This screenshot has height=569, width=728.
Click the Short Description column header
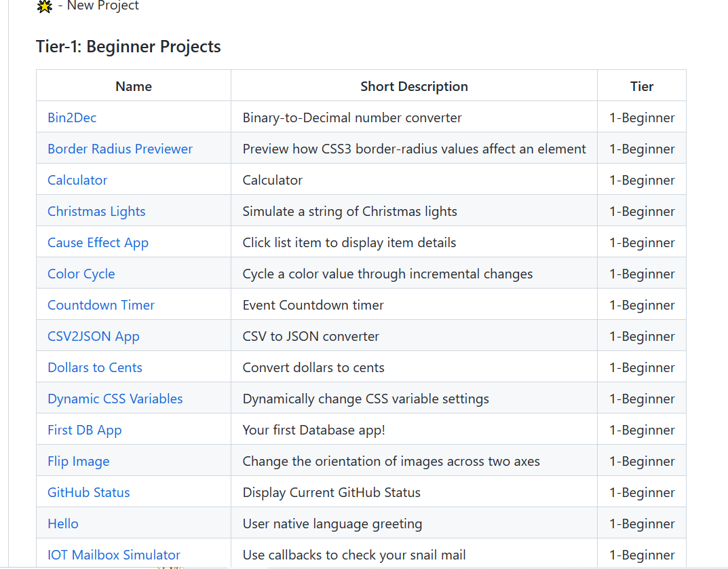point(414,86)
